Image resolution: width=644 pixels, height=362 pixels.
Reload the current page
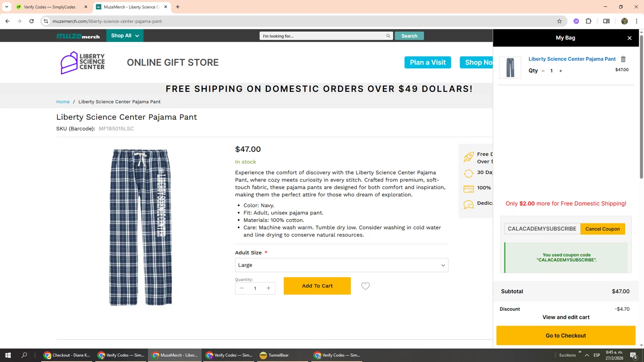[31, 21]
